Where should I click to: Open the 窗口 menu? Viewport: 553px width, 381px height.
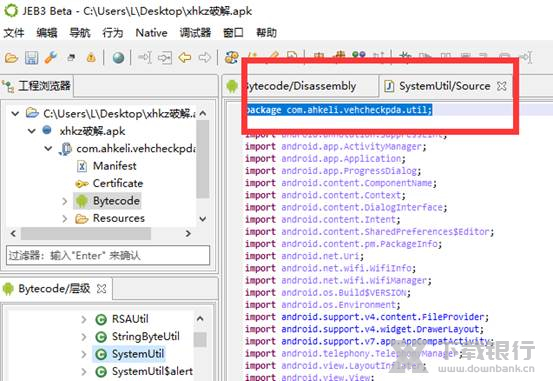[233, 33]
